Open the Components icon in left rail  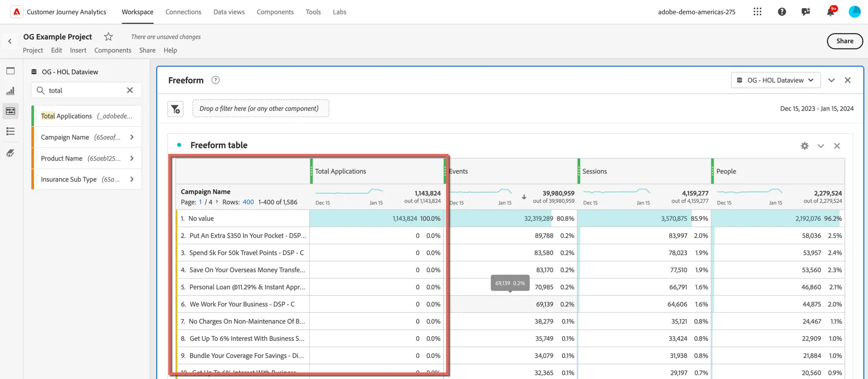pos(11,111)
